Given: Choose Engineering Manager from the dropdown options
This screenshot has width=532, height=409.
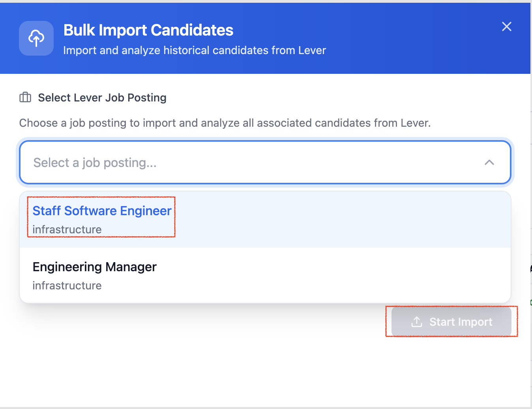Looking at the screenshot, I should point(94,267).
